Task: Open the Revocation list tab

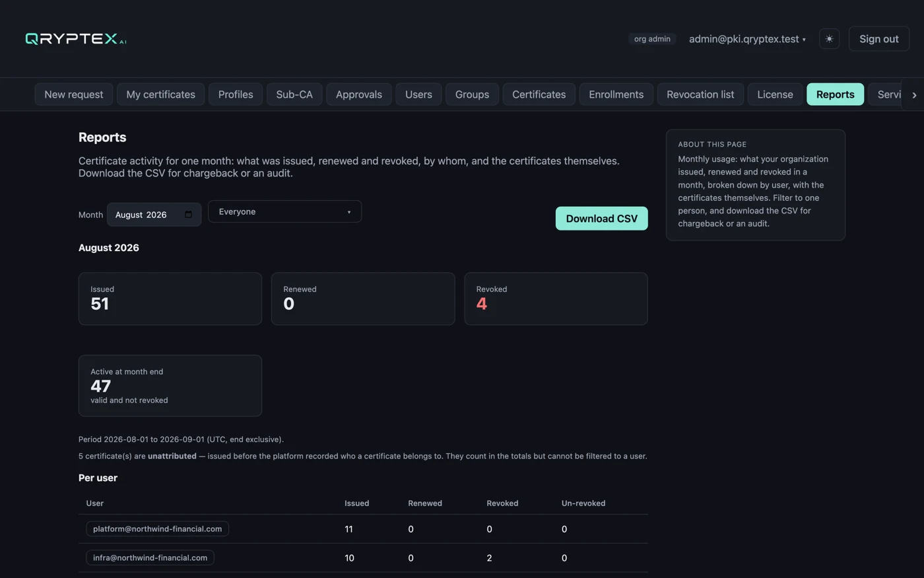Action: [700, 94]
